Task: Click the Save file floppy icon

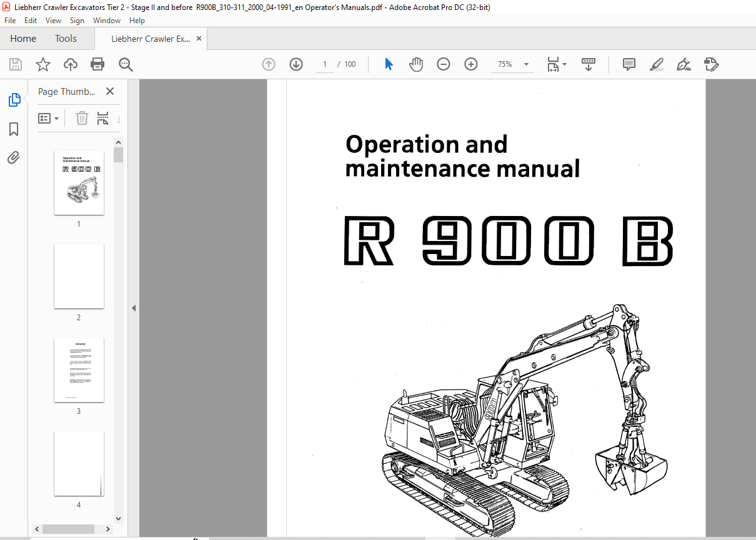Action: pos(16,64)
